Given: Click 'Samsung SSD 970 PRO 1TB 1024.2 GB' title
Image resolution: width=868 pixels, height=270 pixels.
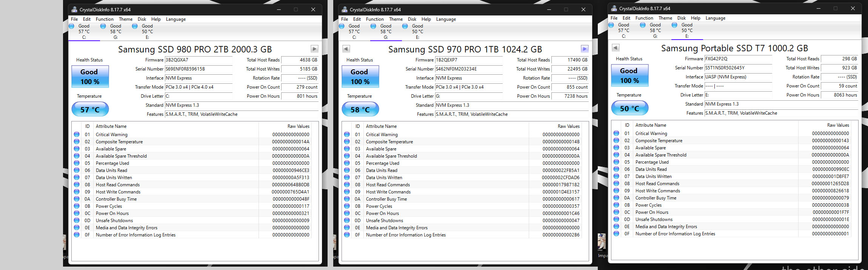Looking at the screenshot, I should tap(465, 49).
